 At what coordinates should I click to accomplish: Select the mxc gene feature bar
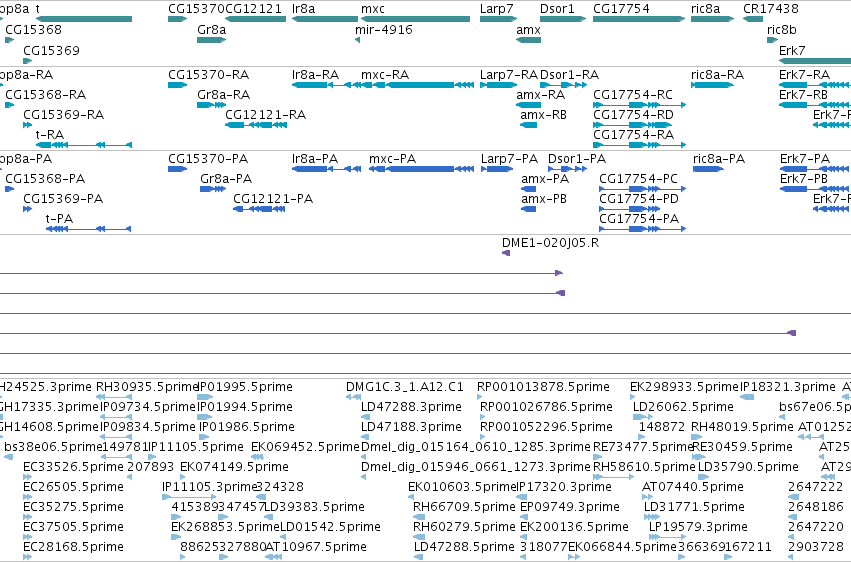415,19
